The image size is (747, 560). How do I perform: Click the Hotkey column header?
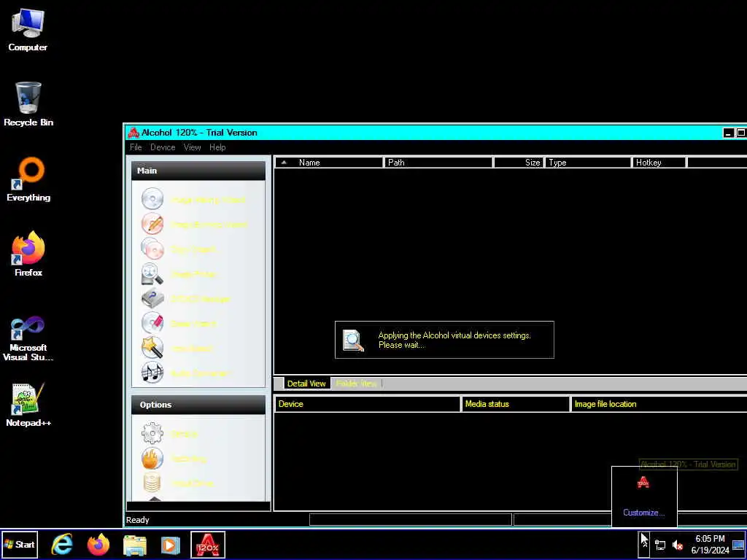click(x=659, y=163)
